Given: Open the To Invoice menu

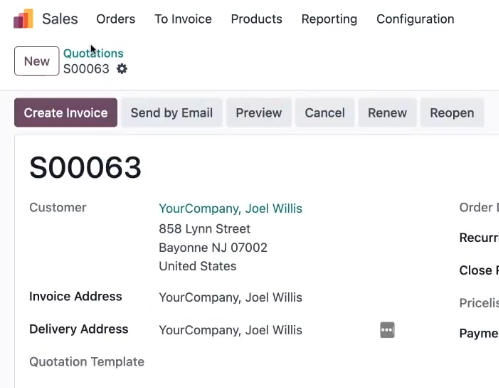Looking at the screenshot, I should 183,19.
